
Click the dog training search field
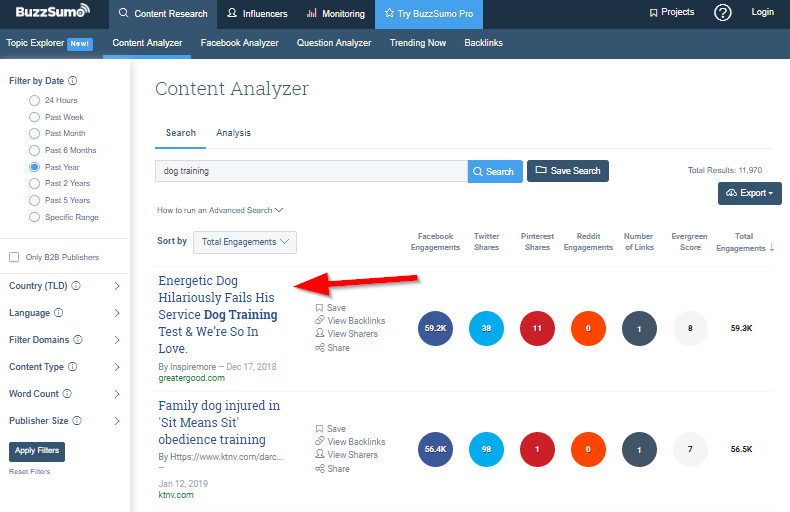click(x=311, y=171)
